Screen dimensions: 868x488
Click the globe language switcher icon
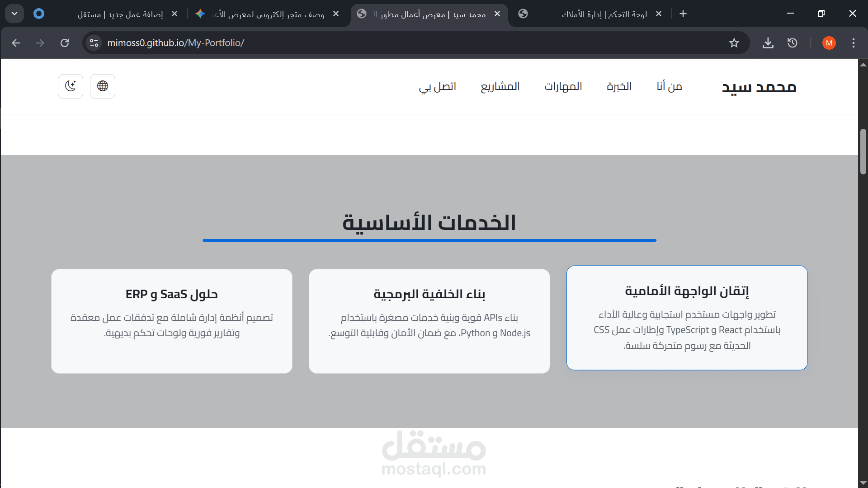coord(103,86)
